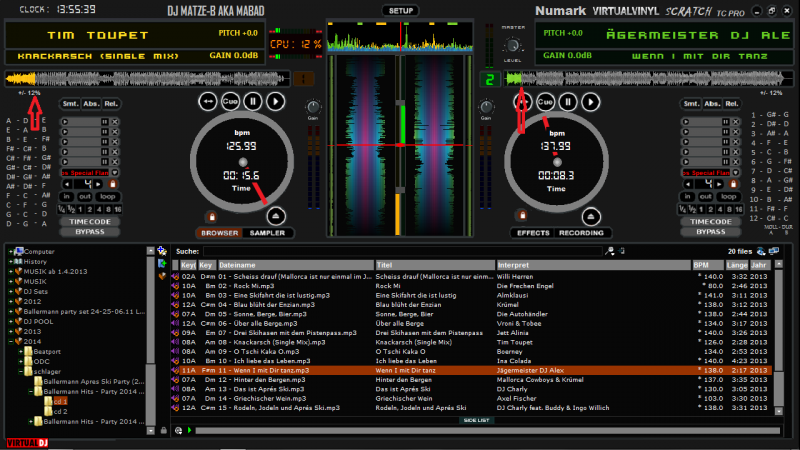Toggle BYPASS on the right deck

[710, 231]
